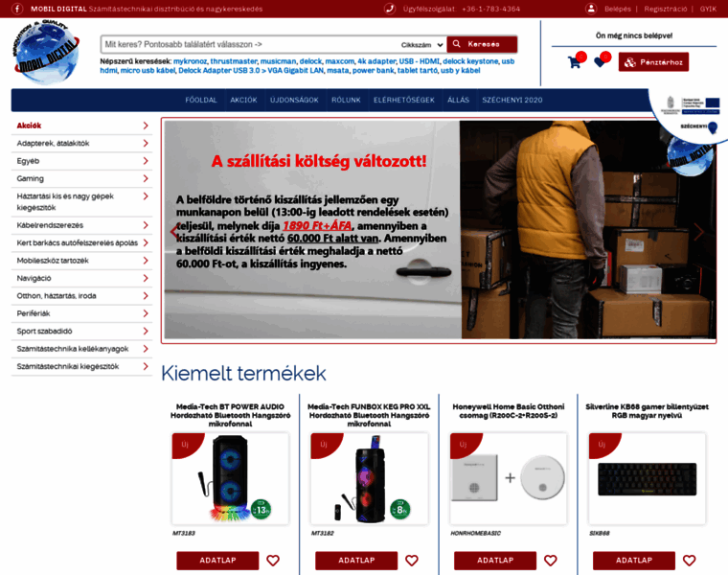Screen dimensions: 728x575
Task: Open ADATLAP for FUNBOX KEG PRO XXL
Action: coord(356,561)
